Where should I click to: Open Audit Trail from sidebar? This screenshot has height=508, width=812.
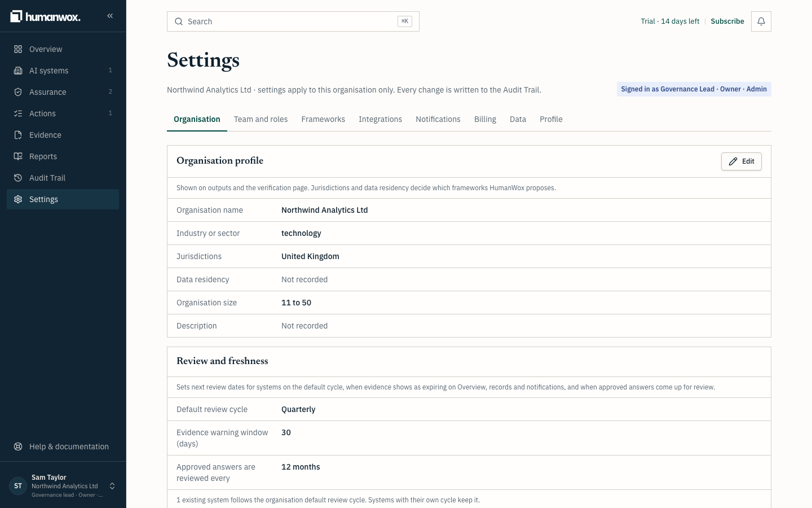point(63,178)
